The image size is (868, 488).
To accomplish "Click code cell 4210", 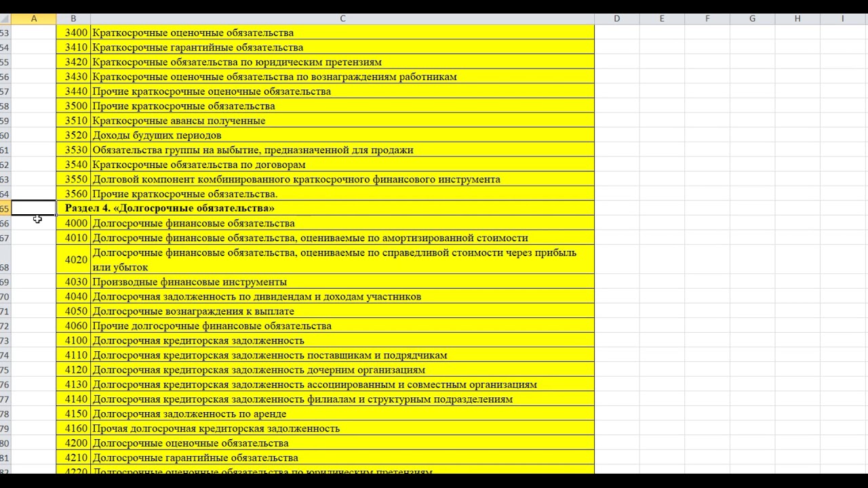I will pos(73,457).
